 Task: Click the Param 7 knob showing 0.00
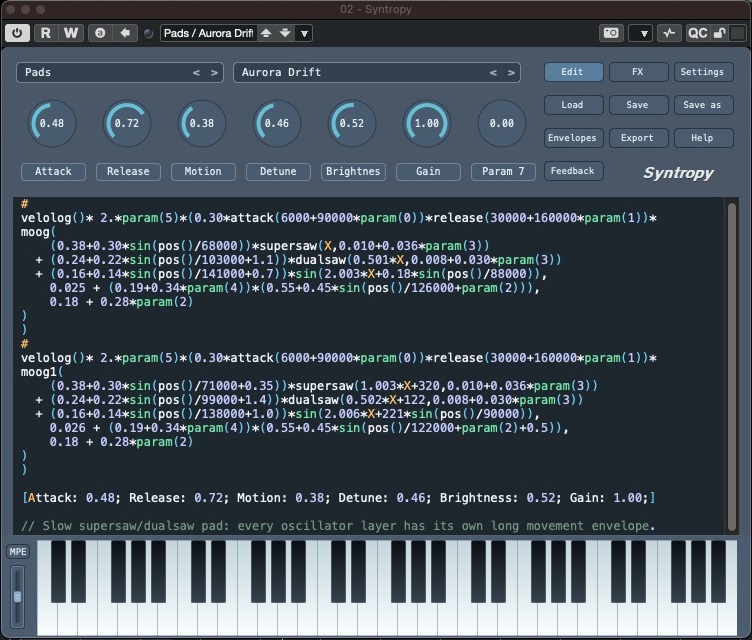502,123
